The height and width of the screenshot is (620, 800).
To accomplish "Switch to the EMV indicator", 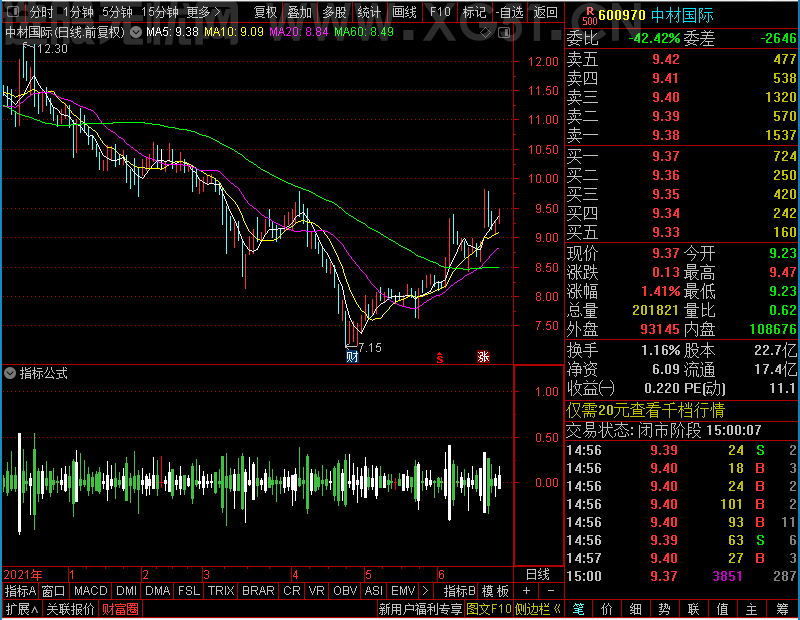I will coord(403,591).
